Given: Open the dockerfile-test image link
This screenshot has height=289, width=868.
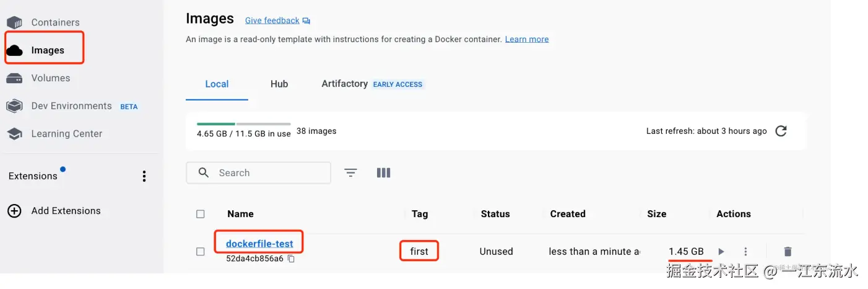Looking at the screenshot, I should coord(259,244).
